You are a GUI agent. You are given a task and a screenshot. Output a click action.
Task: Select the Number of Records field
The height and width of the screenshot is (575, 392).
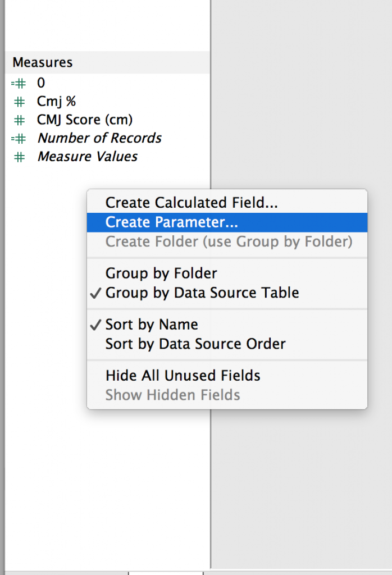(99, 138)
